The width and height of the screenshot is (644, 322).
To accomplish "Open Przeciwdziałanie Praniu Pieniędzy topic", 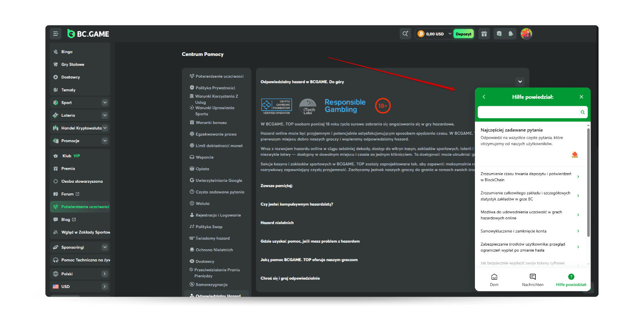I will (215, 273).
